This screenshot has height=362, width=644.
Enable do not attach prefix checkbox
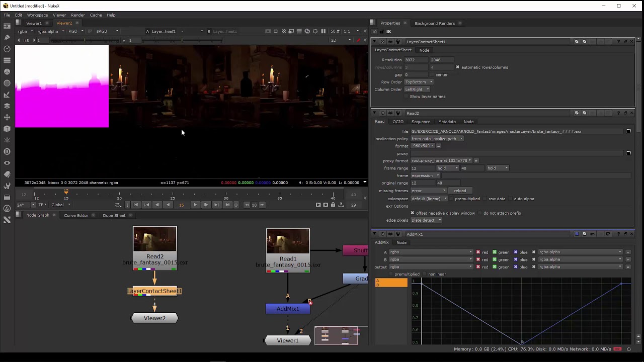pyautogui.click(x=479, y=213)
